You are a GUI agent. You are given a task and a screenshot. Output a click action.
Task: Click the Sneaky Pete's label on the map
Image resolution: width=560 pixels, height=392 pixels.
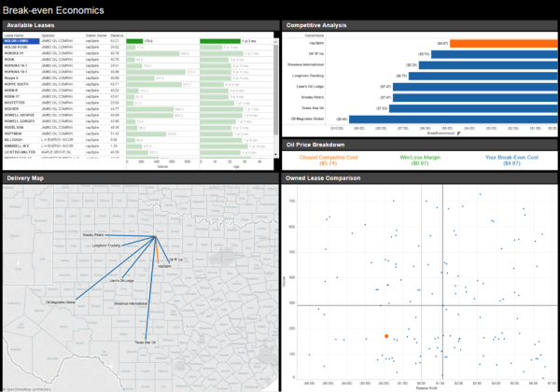93,235
